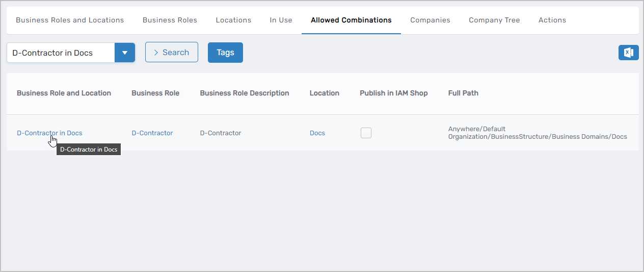Sort by Business Role and Location column header

pyautogui.click(x=64, y=93)
